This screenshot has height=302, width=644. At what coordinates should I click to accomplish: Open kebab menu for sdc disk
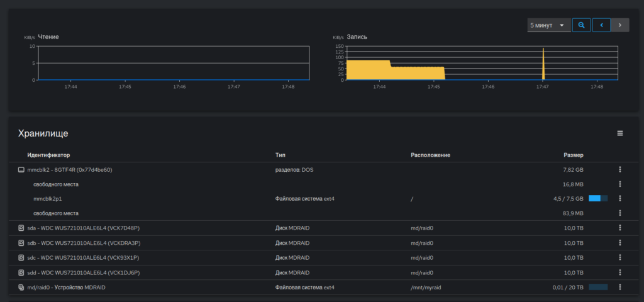click(619, 257)
